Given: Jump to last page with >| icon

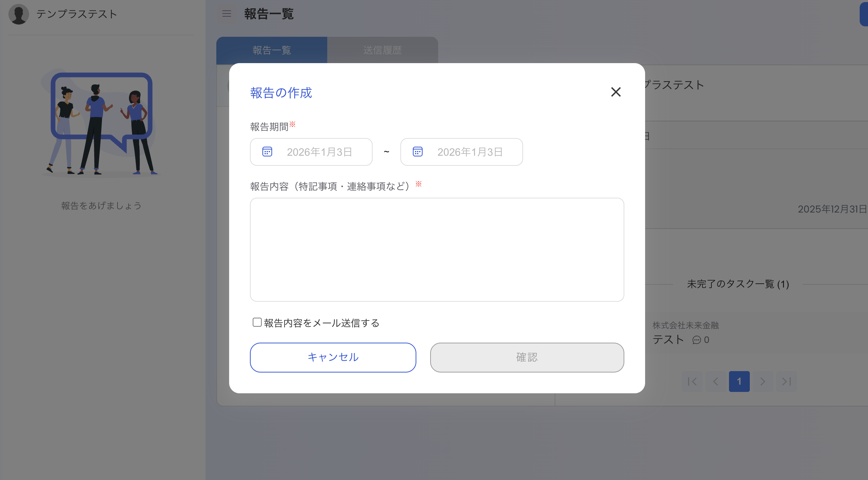Looking at the screenshot, I should (x=786, y=382).
